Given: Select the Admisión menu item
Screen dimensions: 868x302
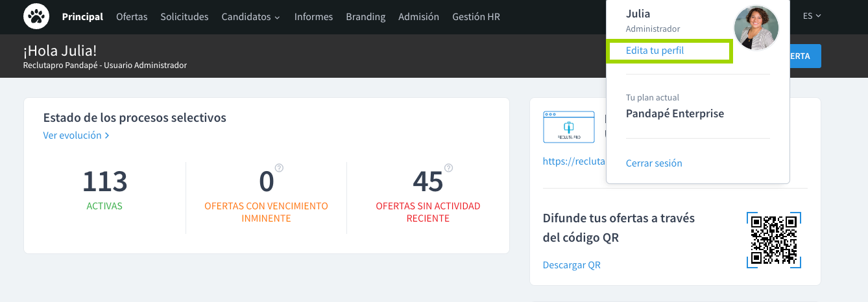Looking at the screenshot, I should point(418,17).
